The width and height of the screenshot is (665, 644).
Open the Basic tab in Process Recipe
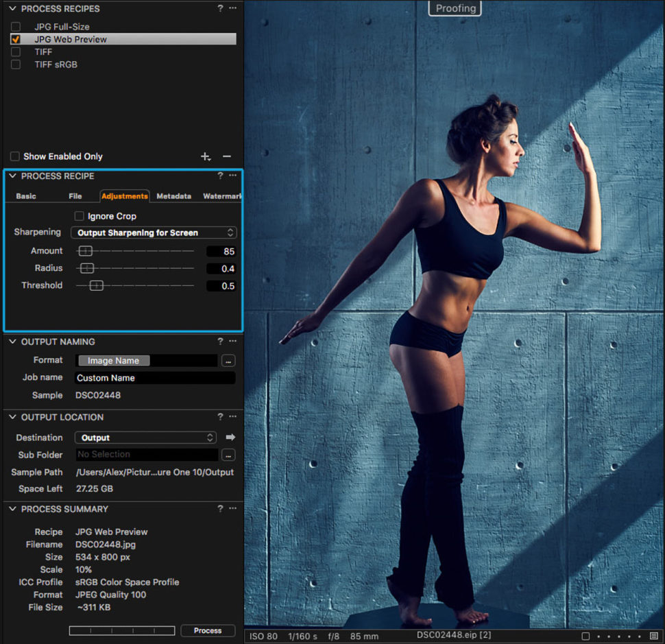pos(25,195)
